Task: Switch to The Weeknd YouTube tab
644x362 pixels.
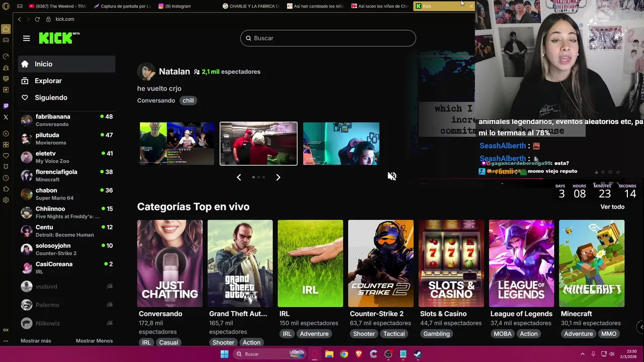Action: pos(57,6)
